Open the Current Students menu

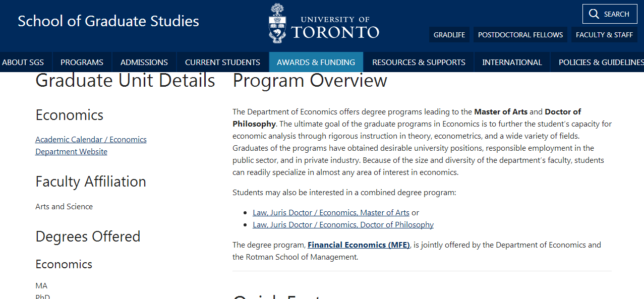[222, 62]
